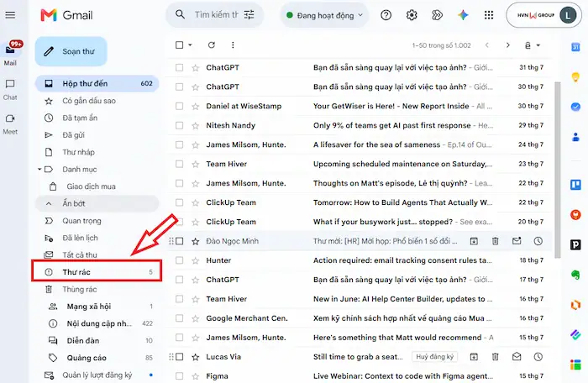Click the mail list vertical scrollbar
The width and height of the screenshot is (588, 383).
pos(558,170)
